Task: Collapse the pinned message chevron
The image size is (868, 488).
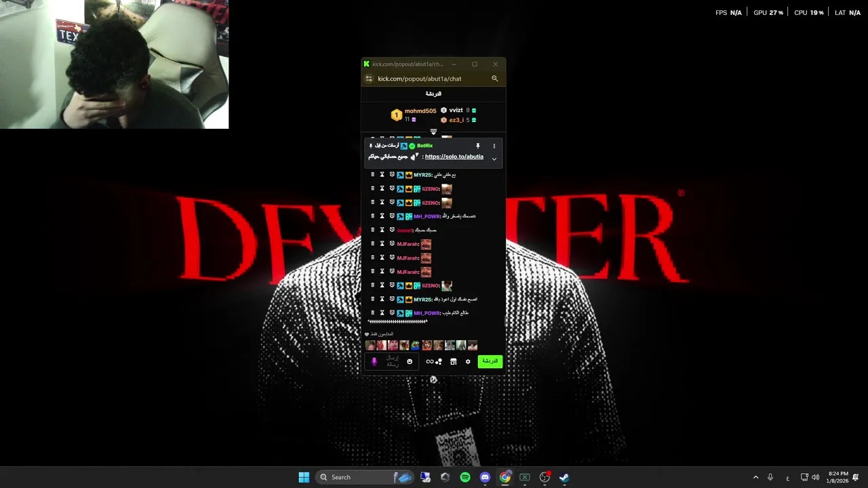Action: click(494, 159)
